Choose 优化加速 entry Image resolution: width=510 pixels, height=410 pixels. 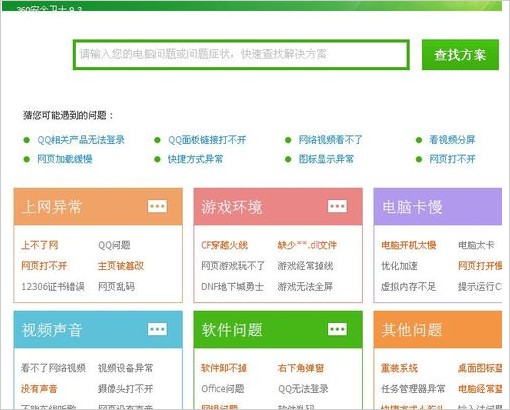(x=399, y=266)
